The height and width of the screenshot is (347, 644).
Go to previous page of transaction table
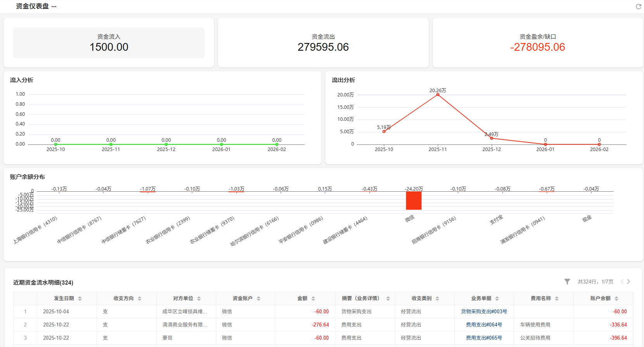[622, 282]
